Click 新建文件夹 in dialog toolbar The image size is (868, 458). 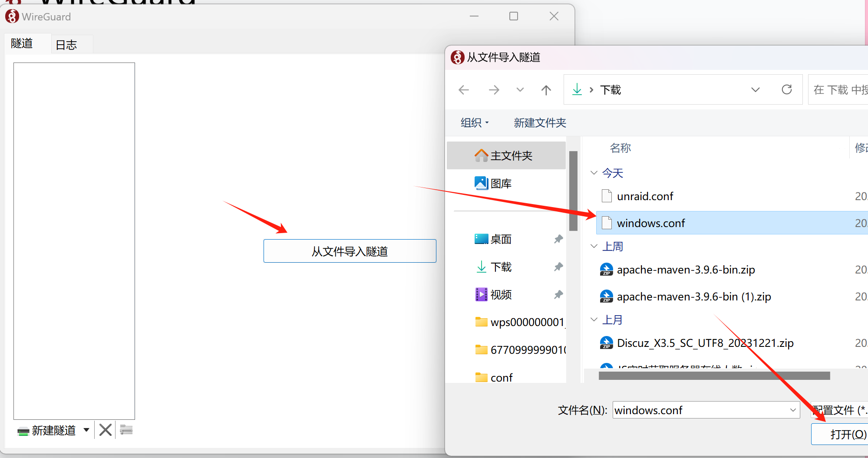(x=540, y=123)
